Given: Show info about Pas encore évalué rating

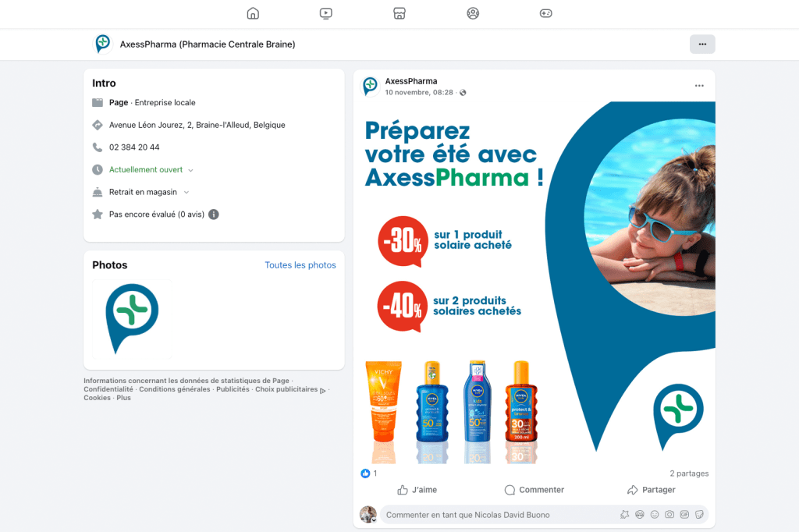Looking at the screenshot, I should click(x=214, y=215).
